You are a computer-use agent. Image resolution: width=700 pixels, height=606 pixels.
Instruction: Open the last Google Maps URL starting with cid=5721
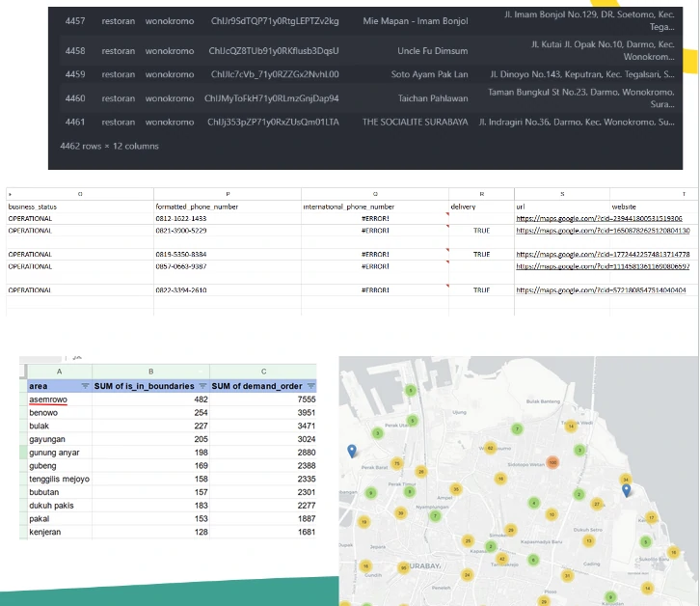602,289
